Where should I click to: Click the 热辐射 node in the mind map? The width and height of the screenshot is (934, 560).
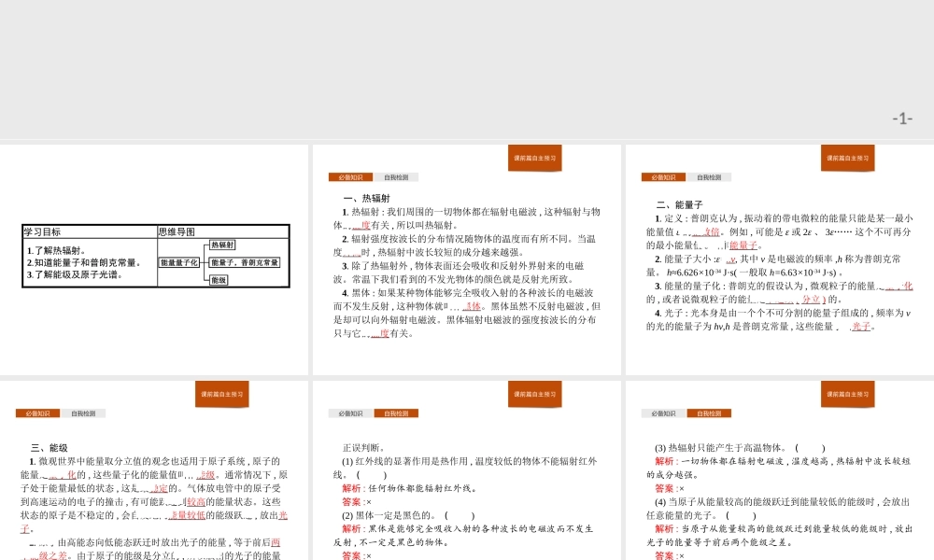pyautogui.click(x=222, y=245)
